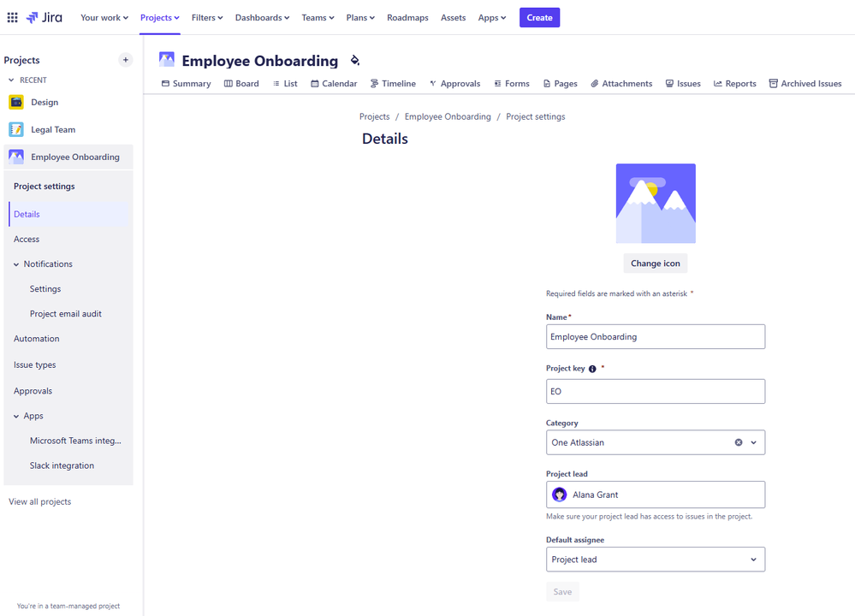
Task: Open the Plans dropdown menu
Action: tap(360, 17)
